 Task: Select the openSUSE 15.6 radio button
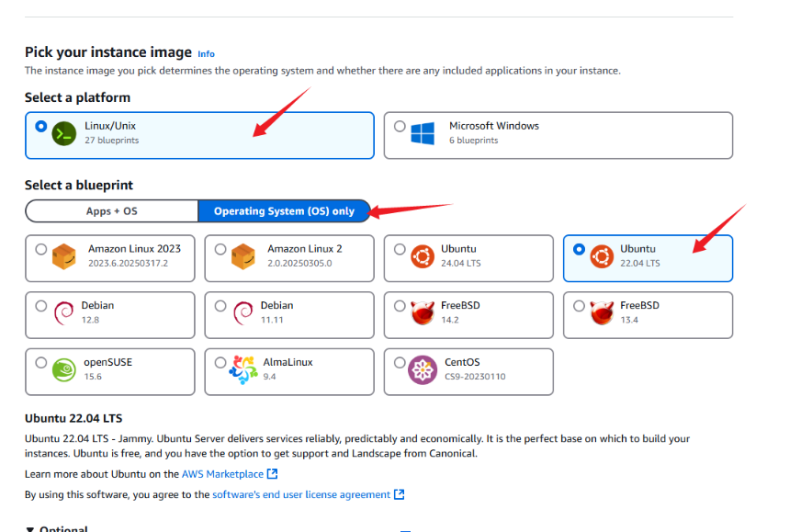tap(41, 363)
